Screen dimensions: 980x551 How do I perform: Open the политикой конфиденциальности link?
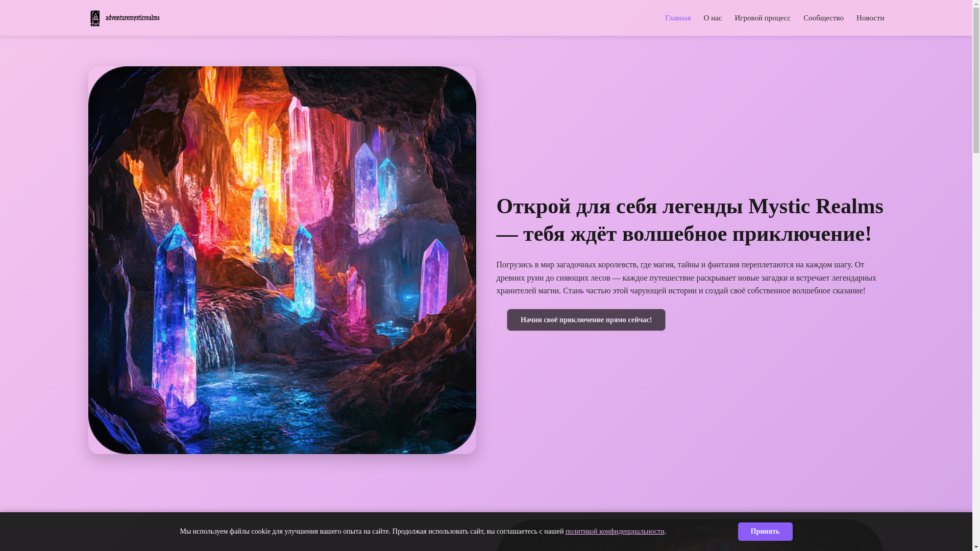pos(615,531)
